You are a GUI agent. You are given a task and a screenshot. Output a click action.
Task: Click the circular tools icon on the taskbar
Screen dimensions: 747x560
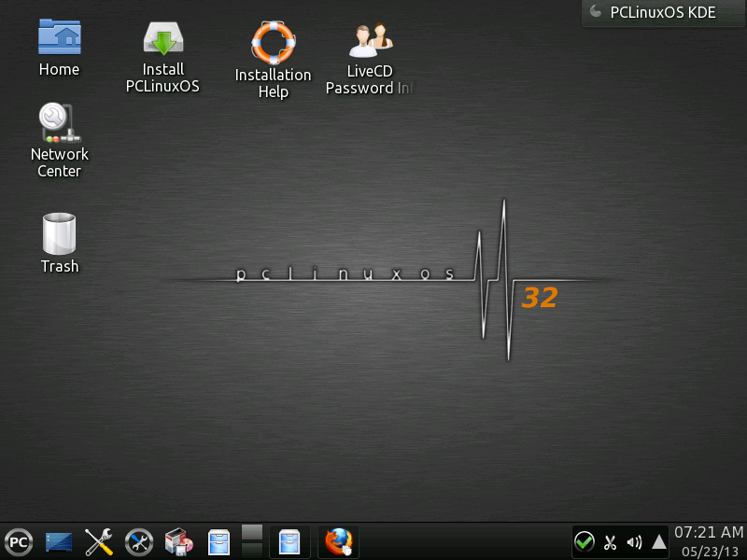tap(138, 541)
